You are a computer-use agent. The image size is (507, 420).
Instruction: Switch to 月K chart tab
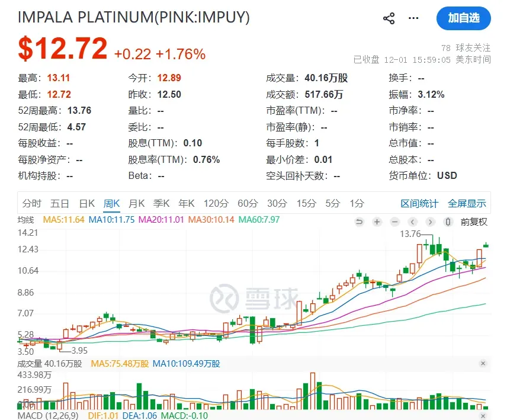click(136, 203)
